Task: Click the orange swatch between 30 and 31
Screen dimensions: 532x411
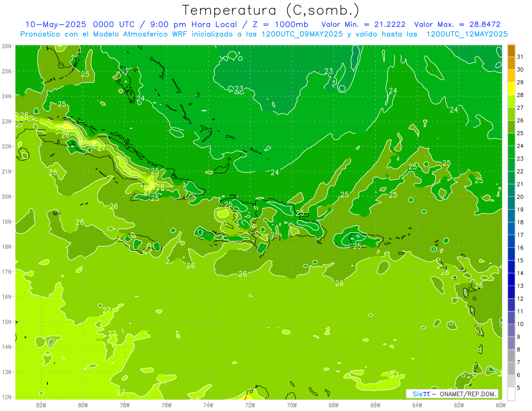Action: click(x=511, y=63)
